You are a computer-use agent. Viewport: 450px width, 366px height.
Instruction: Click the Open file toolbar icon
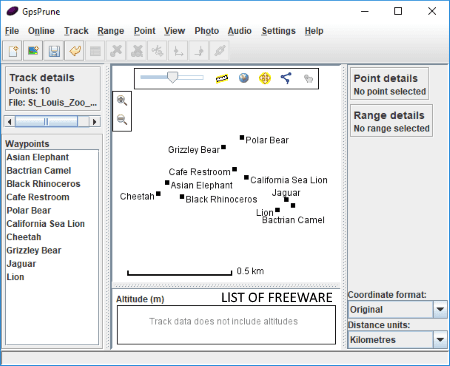point(13,51)
